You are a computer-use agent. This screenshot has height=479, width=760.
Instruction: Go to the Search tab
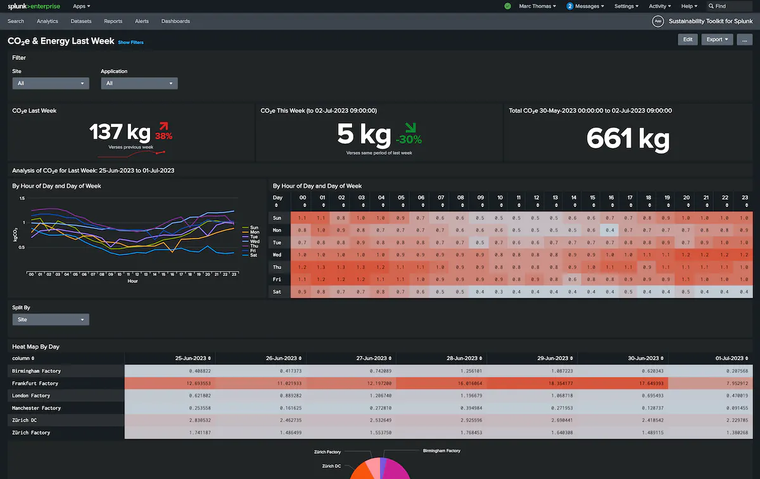pos(16,21)
